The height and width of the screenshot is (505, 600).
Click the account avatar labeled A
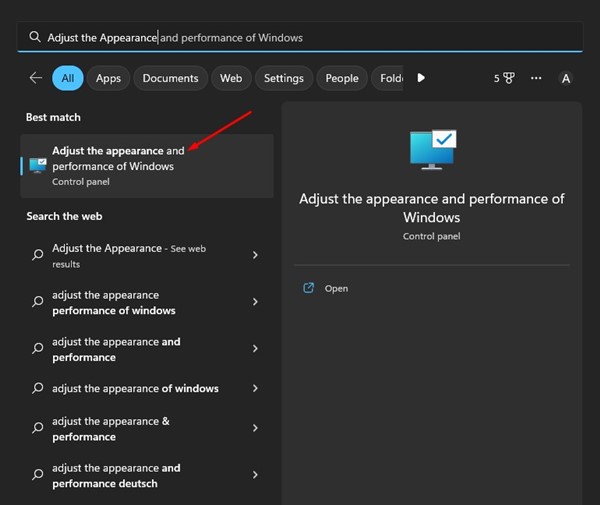[566, 78]
